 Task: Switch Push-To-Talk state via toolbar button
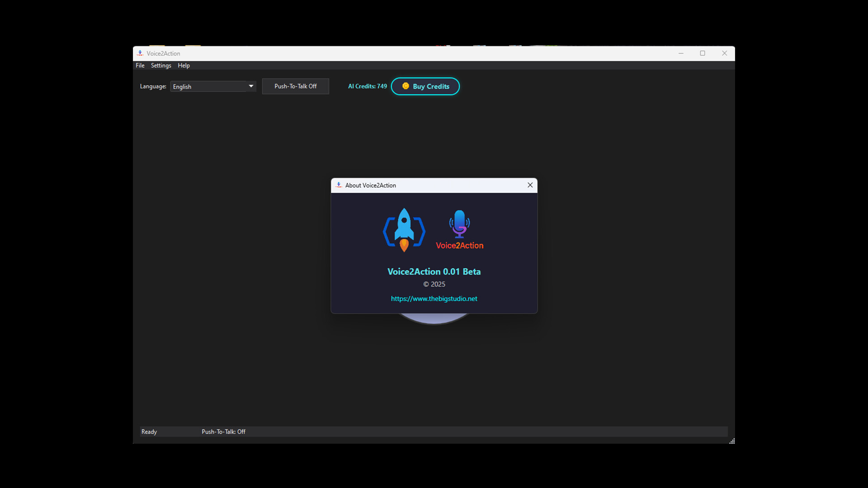pyautogui.click(x=295, y=86)
